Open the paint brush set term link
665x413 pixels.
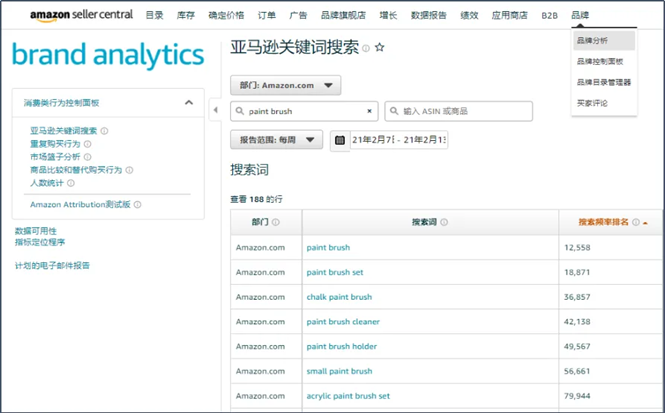point(335,272)
